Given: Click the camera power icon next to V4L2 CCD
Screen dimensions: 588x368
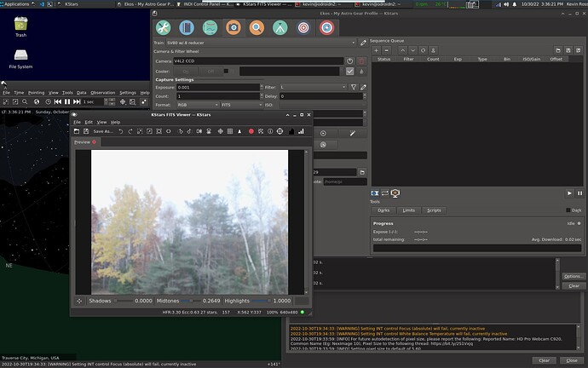Looking at the screenshot, I should point(349,60).
